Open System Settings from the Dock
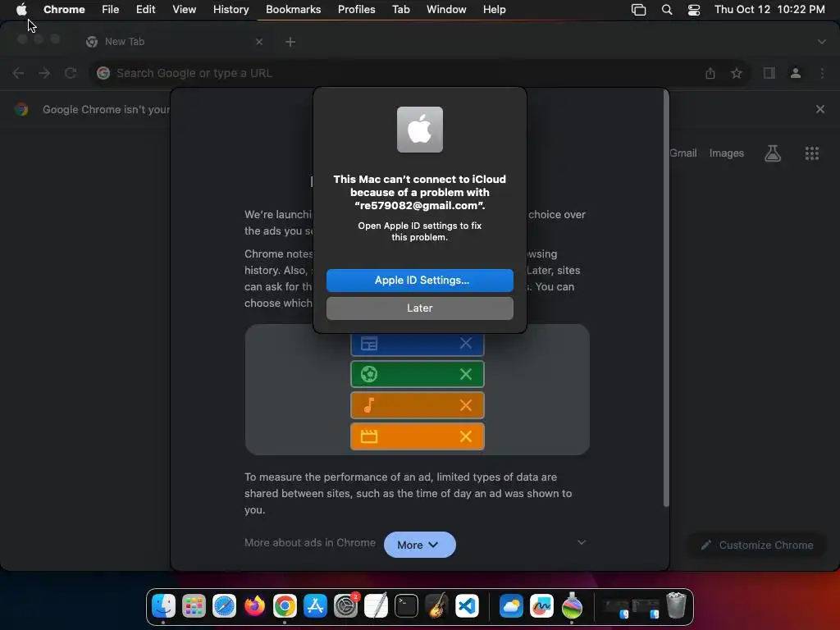 pos(345,606)
